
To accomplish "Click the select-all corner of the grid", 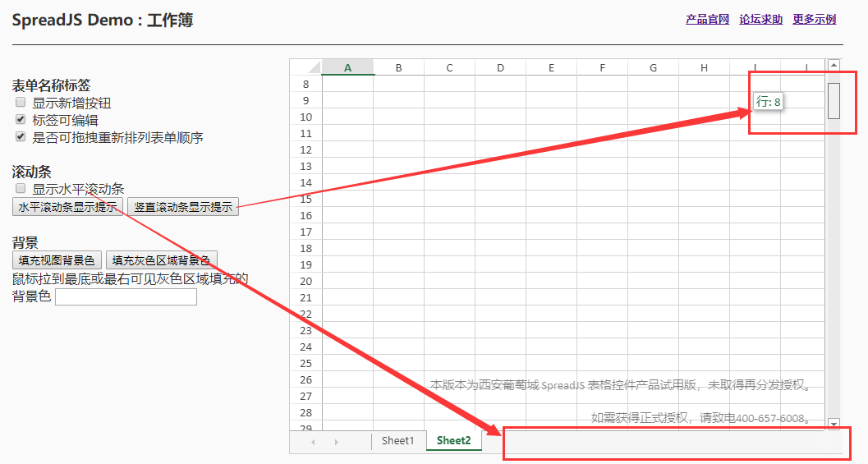I will (x=305, y=67).
